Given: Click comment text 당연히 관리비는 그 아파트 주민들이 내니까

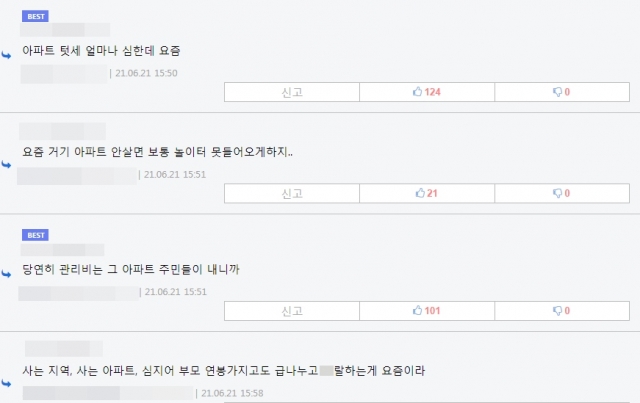Looking at the screenshot, I should [131, 269].
